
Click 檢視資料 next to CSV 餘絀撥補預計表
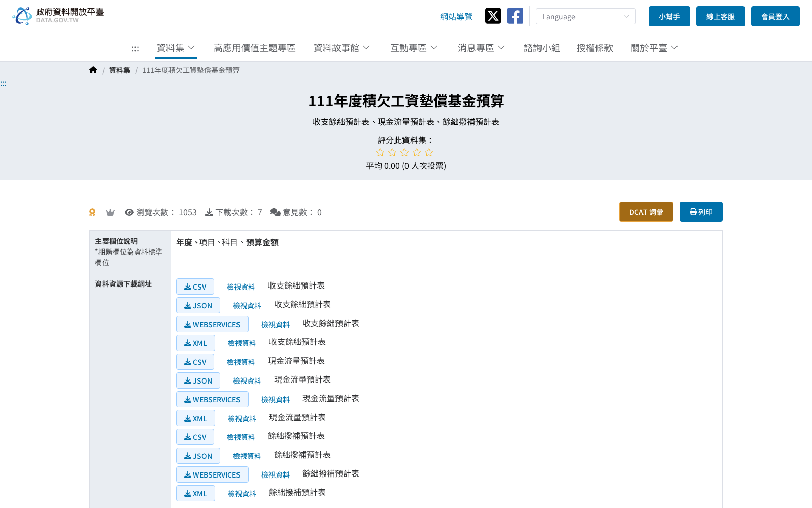point(241,437)
